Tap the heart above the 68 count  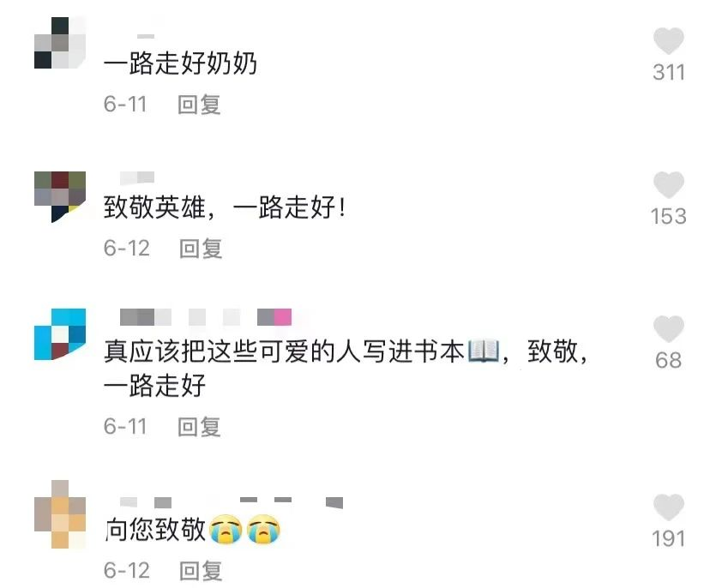click(668, 328)
